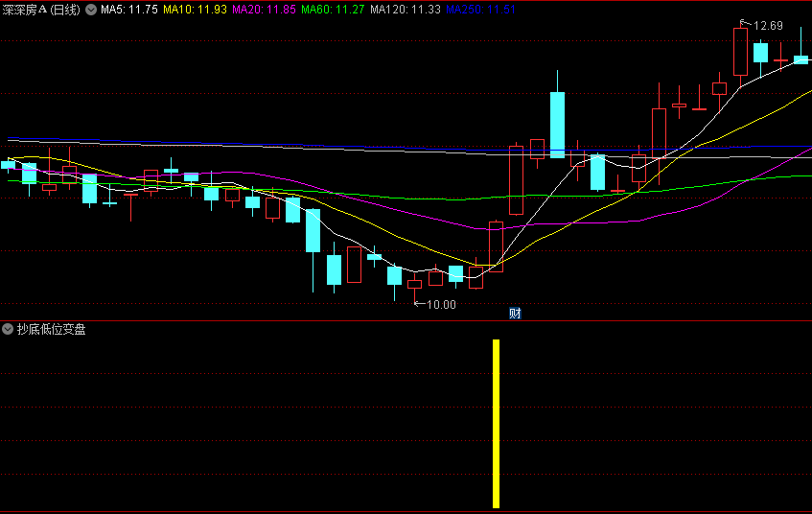Select the MA120: 11.33 label
Screen dimensions: 812x514
(x=406, y=10)
